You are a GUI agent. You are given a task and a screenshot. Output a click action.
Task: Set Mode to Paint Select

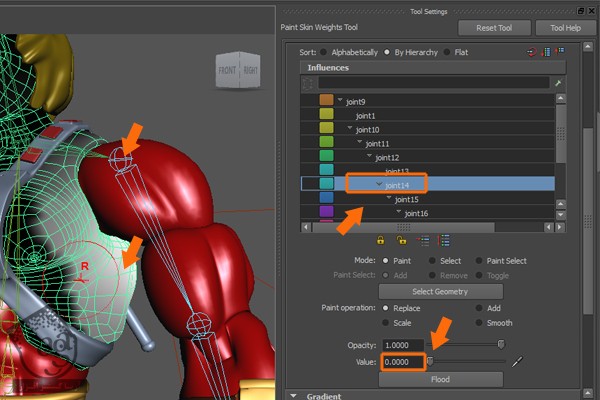coord(479,261)
